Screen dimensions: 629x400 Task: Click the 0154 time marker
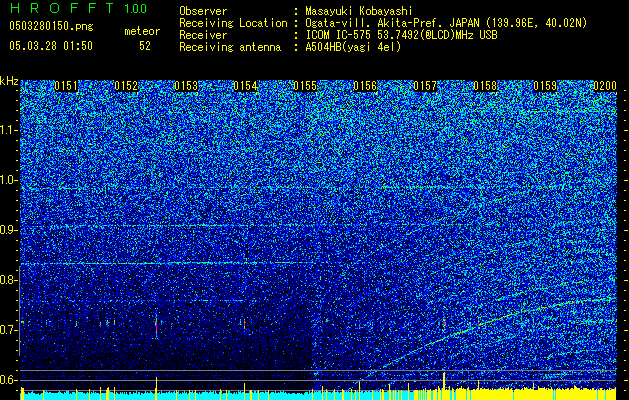[246, 86]
